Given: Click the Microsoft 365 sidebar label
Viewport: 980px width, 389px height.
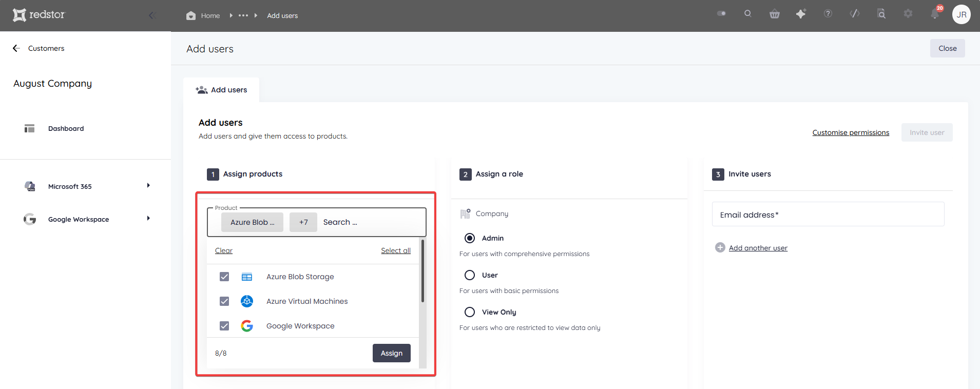Looking at the screenshot, I should click(70, 187).
